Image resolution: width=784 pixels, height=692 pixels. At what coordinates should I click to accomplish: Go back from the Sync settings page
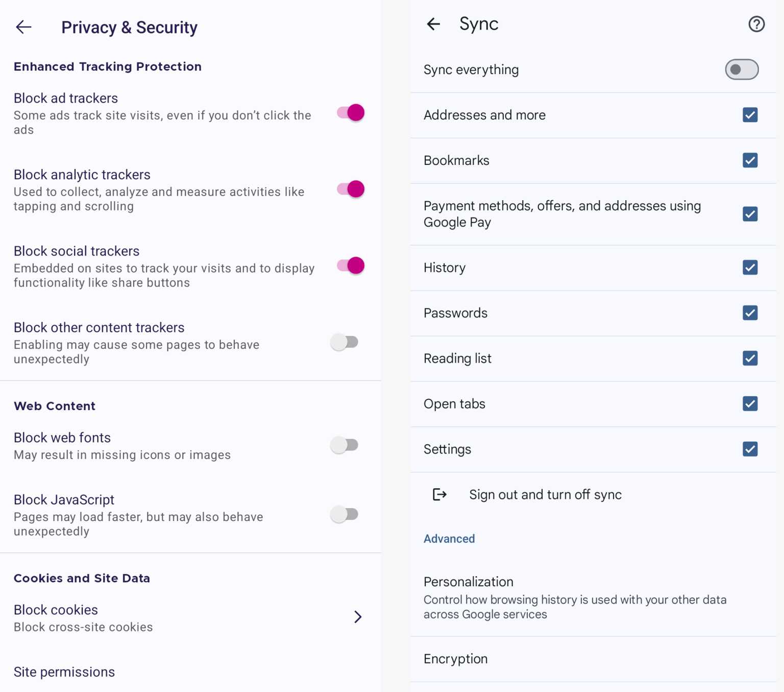click(433, 23)
